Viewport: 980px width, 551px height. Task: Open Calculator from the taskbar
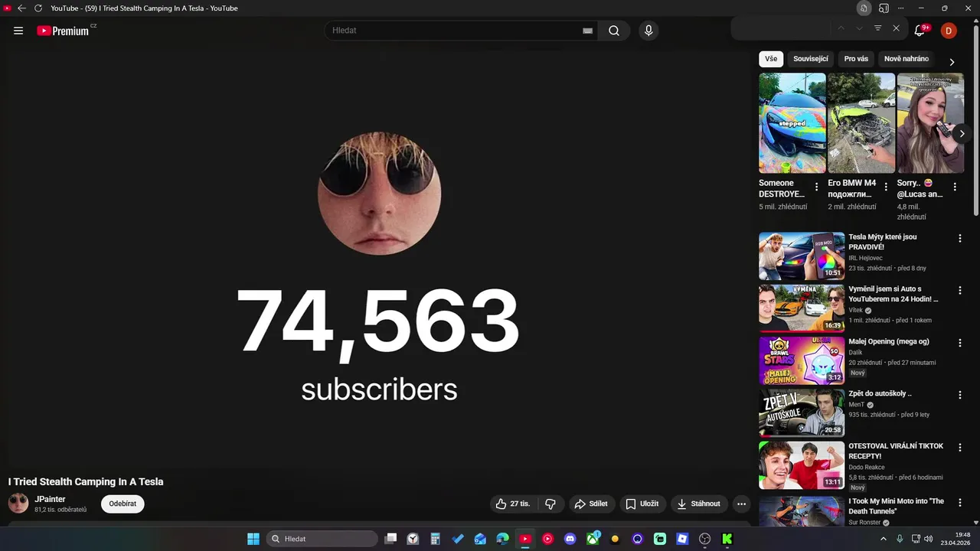435,539
